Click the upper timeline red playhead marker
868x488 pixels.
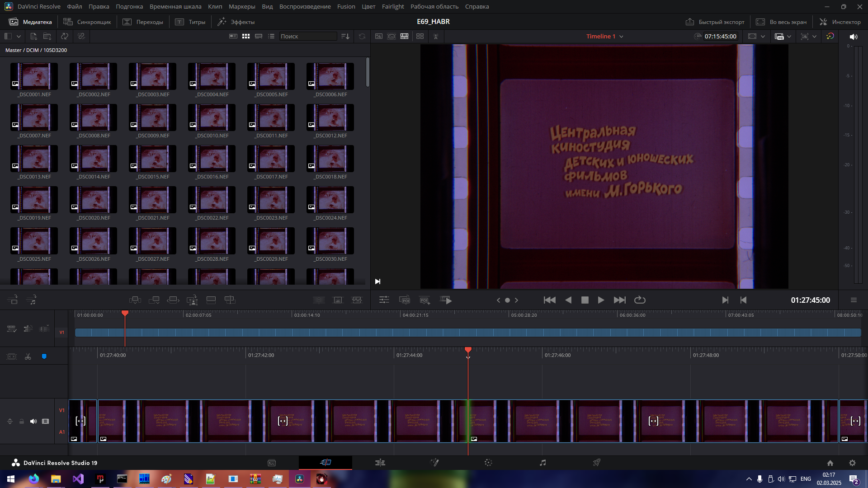pyautogui.click(x=125, y=313)
